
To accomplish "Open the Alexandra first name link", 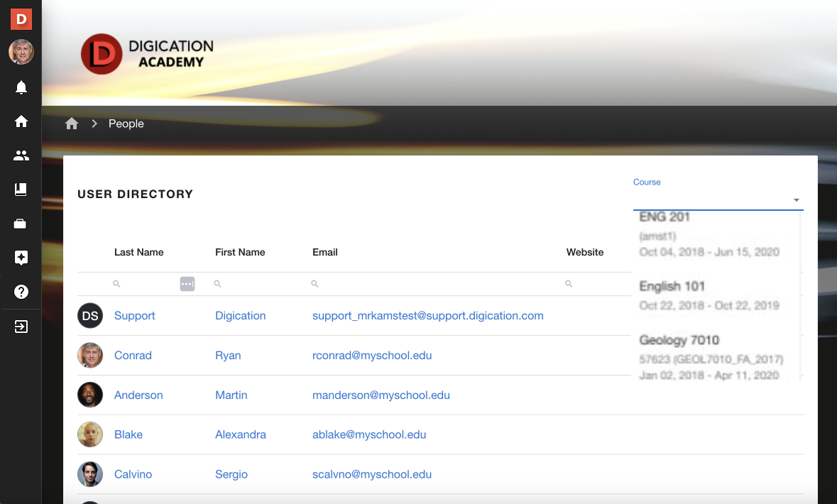I will pyautogui.click(x=240, y=434).
